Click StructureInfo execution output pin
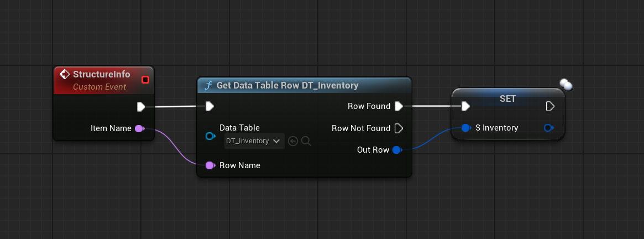The image size is (644, 239). [x=141, y=107]
